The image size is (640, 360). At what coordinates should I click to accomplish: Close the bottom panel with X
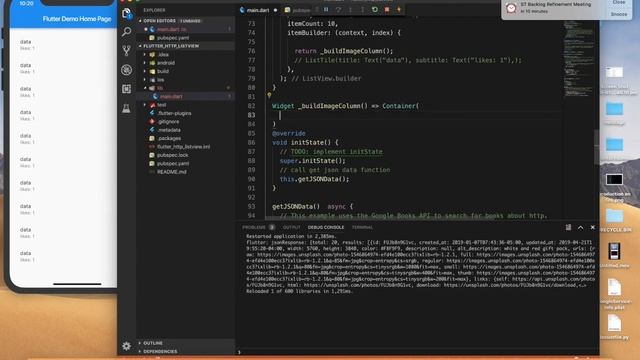[x=593, y=227]
